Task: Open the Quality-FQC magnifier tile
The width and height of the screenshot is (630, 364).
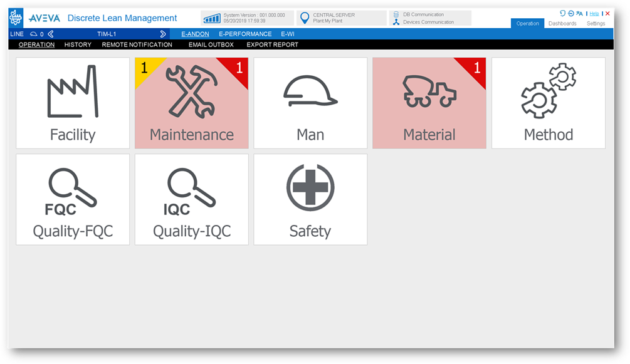Action: [x=73, y=200]
